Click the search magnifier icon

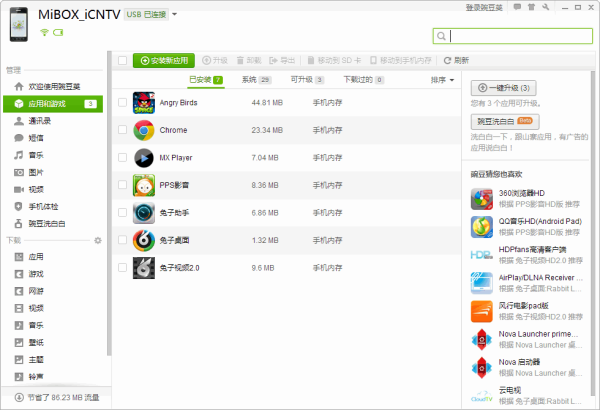pyautogui.click(x=441, y=36)
